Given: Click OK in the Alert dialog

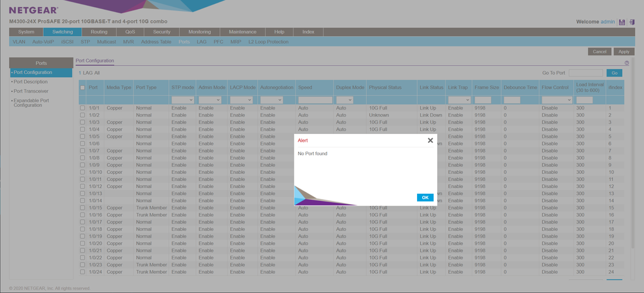Looking at the screenshot, I should (x=425, y=198).
